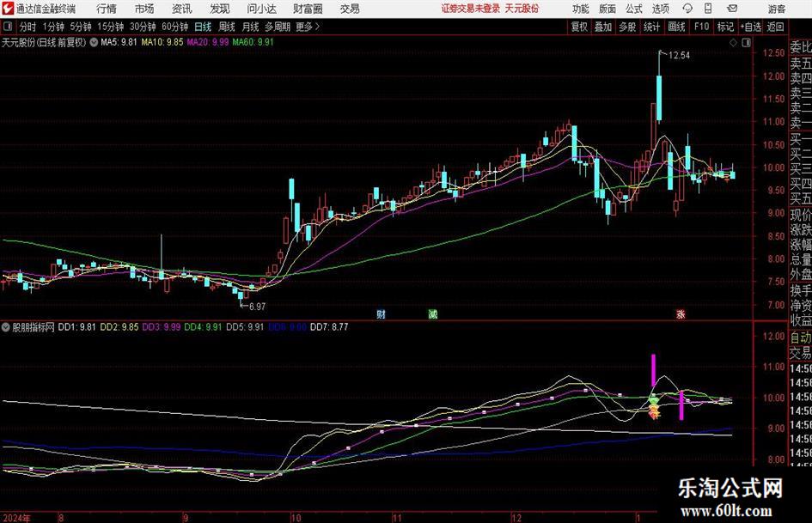The width and height of the screenshot is (812, 523).
Task: Open the 画线 drawing tools
Action: (x=676, y=27)
